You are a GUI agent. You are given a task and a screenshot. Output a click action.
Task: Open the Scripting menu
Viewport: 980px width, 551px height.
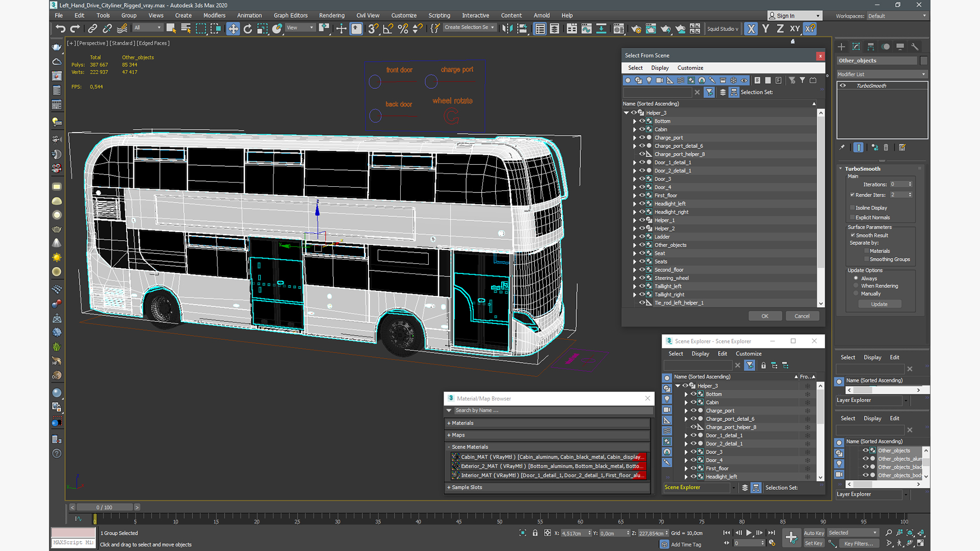[x=439, y=15]
